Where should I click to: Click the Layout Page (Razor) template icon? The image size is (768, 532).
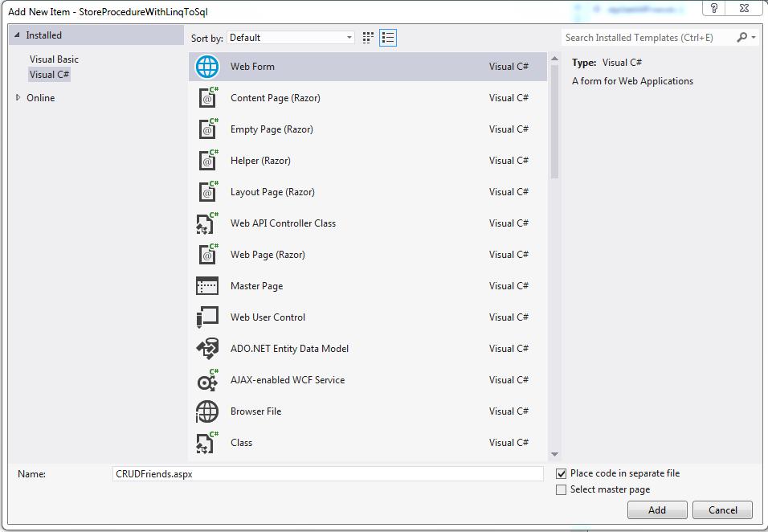pos(208,191)
